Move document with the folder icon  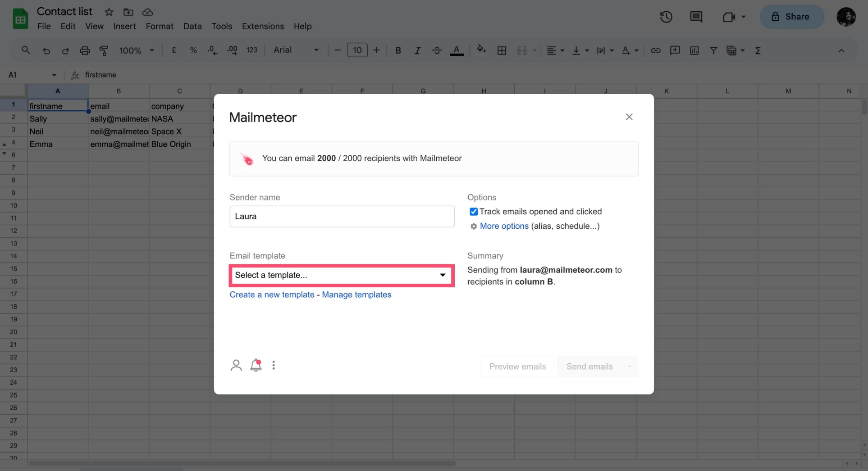(128, 12)
